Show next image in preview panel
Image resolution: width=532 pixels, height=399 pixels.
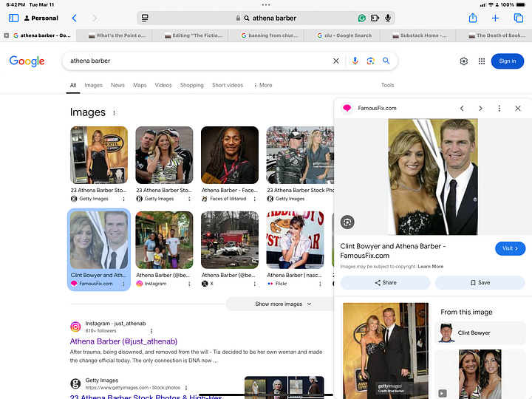tap(480, 108)
